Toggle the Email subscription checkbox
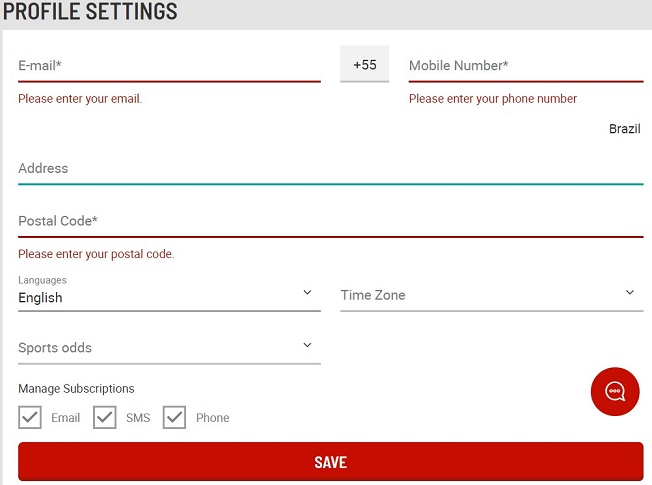 (30, 417)
